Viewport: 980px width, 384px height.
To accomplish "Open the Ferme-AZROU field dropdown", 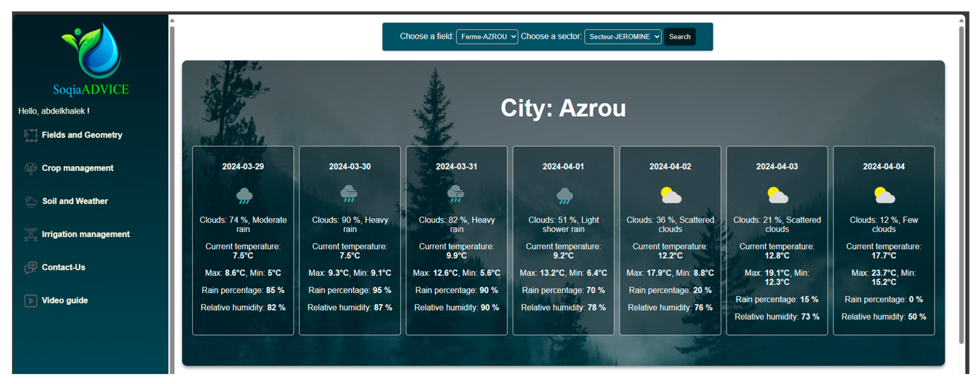I will [487, 37].
